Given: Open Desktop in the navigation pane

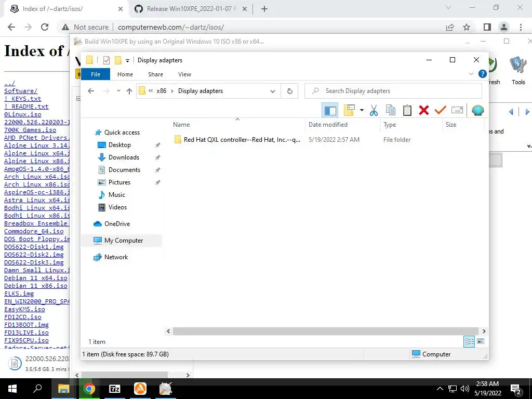Looking at the screenshot, I should (119, 145).
